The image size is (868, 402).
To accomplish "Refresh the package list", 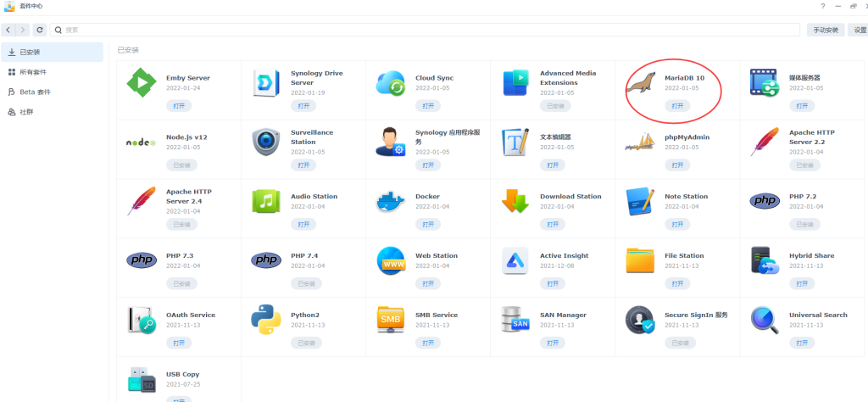I will tap(39, 30).
